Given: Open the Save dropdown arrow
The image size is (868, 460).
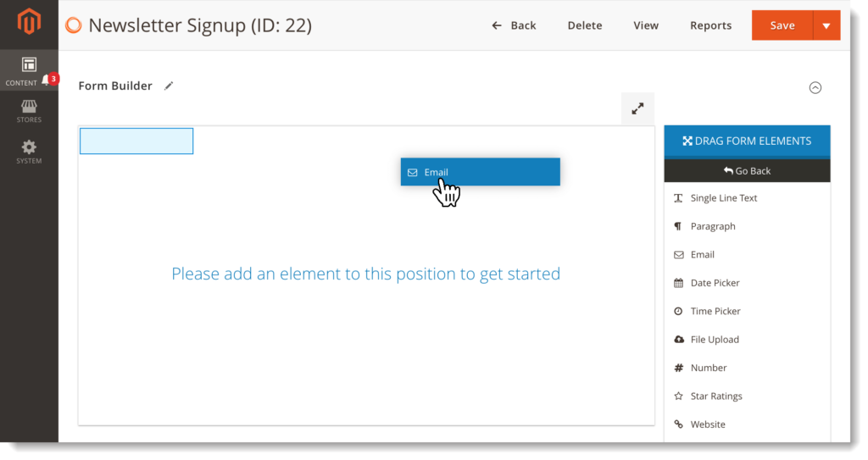Looking at the screenshot, I should coord(826,25).
